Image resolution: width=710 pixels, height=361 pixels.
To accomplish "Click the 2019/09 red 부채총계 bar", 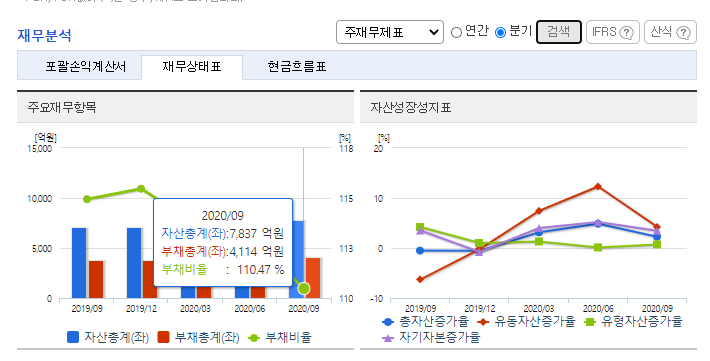I will (96, 279).
